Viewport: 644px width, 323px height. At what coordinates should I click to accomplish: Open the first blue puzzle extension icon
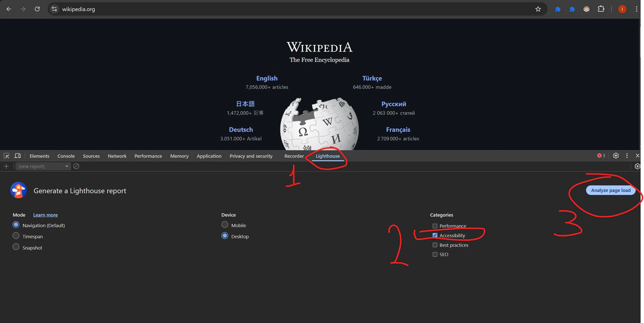click(x=558, y=9)
